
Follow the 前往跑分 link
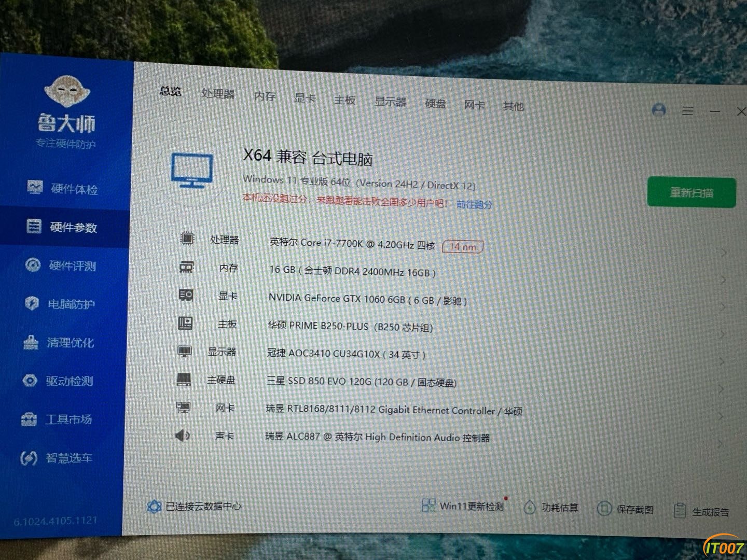tap(474, 204)
